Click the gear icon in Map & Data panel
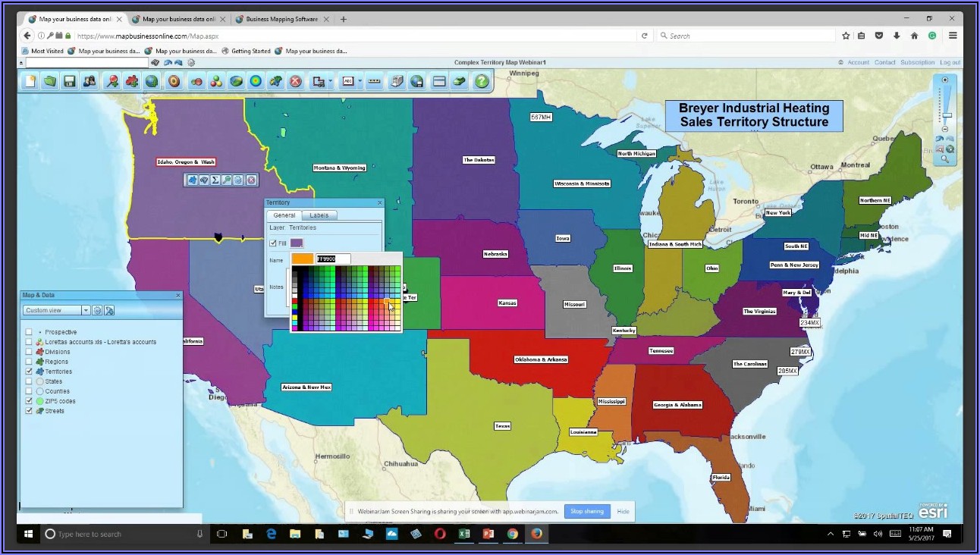The image size is (980, 555). click(x=98, y=310)
